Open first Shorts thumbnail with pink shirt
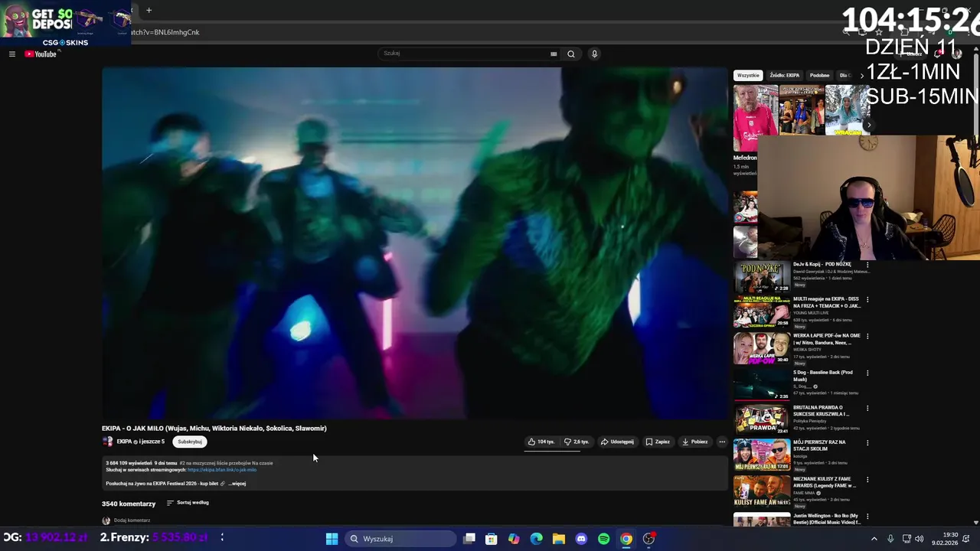The width and height of the screenshot is (980, 551). tap(756, 118)
